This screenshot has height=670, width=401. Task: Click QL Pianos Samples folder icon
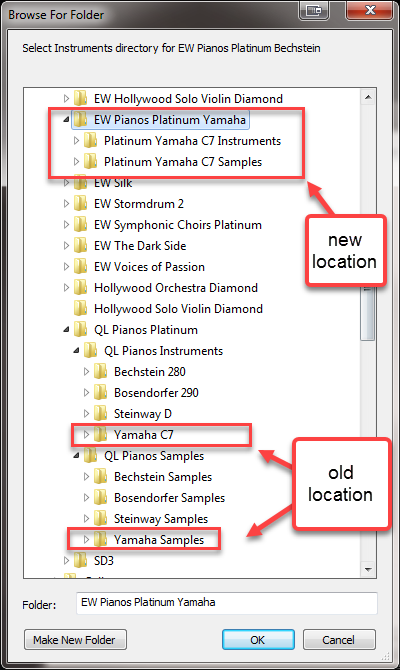(90, 455)
